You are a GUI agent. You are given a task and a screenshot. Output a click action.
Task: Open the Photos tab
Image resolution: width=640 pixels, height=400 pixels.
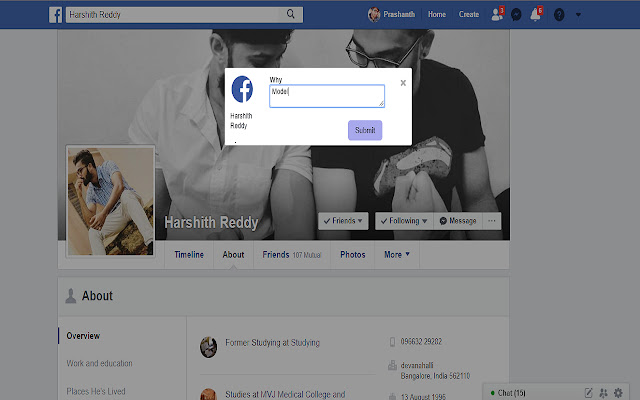[352, 255]
